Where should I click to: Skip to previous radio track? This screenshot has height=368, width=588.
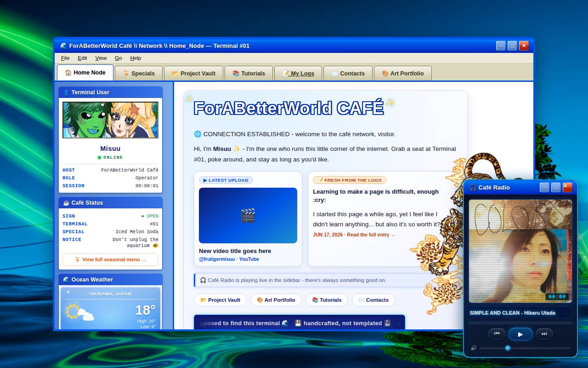[x=497, y=333]
